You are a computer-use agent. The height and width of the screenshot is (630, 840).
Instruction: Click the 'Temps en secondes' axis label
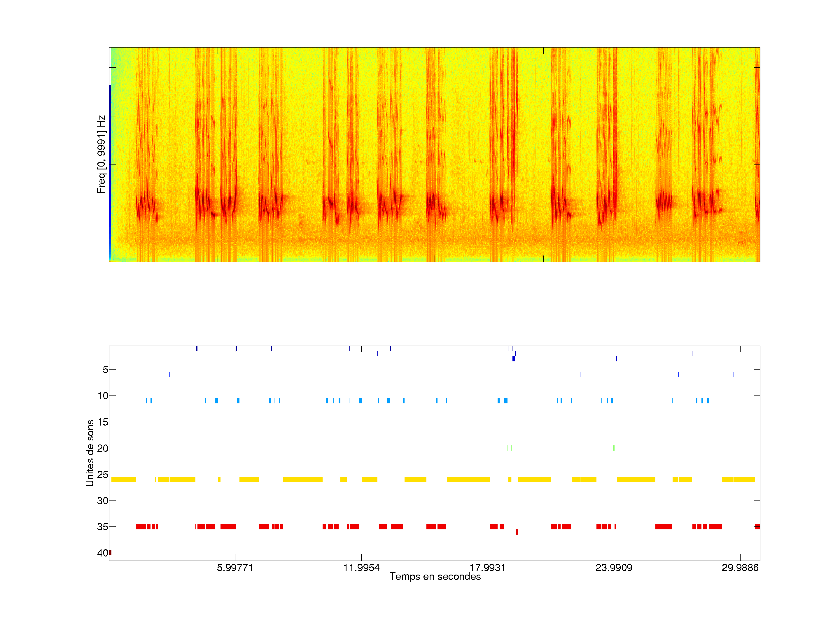pyautogui.click(x=435, y=577)
